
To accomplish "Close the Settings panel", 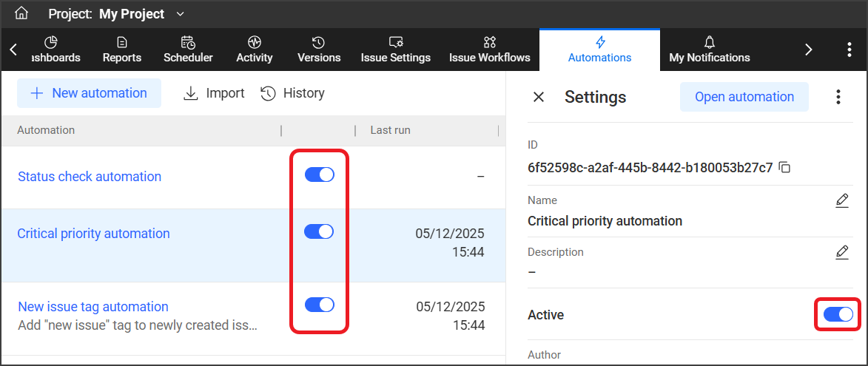I will (x=539, y=97).
